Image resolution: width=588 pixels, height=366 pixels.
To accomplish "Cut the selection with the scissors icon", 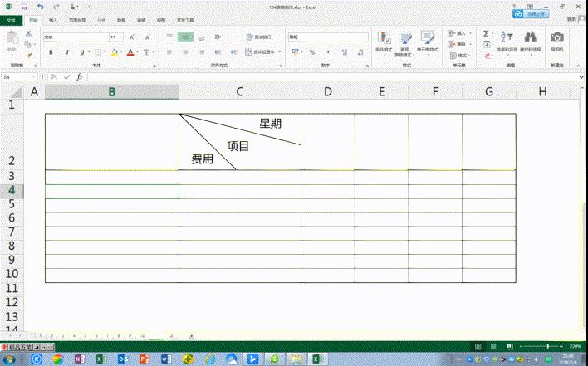I will (x=28, y=34).
